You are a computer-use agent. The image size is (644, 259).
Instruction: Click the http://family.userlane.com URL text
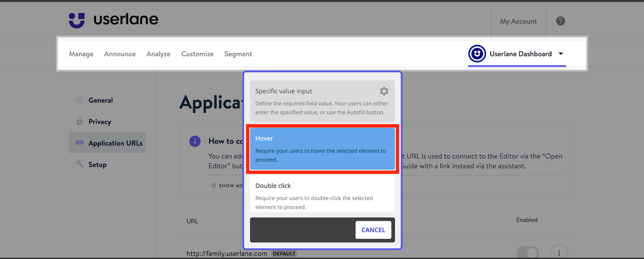227,253
